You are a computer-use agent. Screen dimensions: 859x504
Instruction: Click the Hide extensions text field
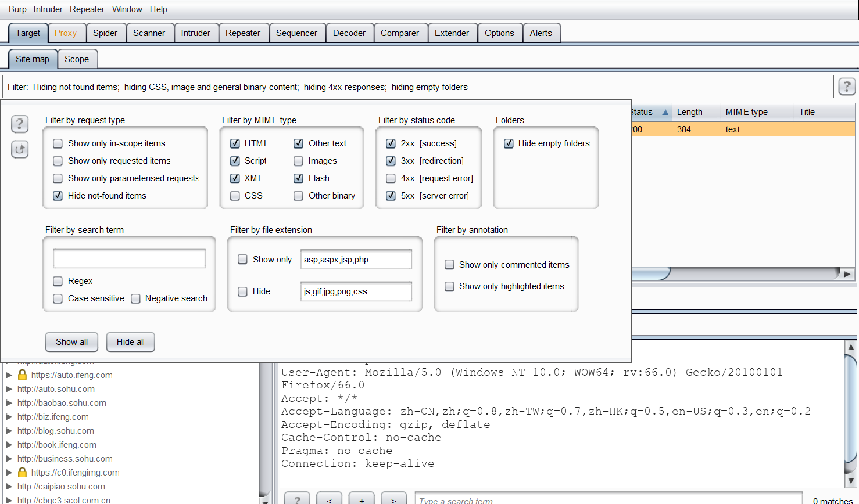pos(356,291)
